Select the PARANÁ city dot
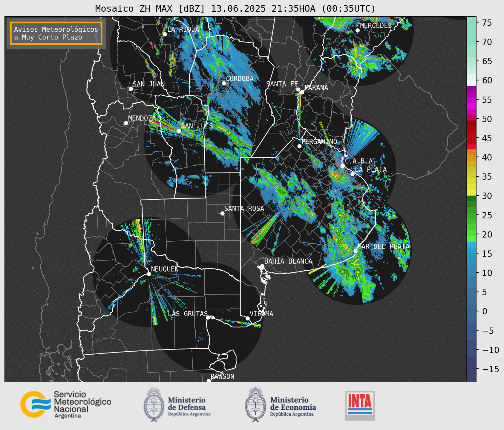 click(x=302, y=92)
